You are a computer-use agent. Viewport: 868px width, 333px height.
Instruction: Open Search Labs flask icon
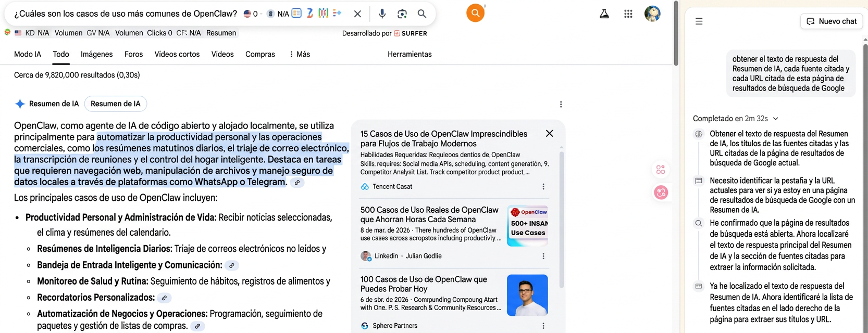pyautogui.click(x=604, y=14)
